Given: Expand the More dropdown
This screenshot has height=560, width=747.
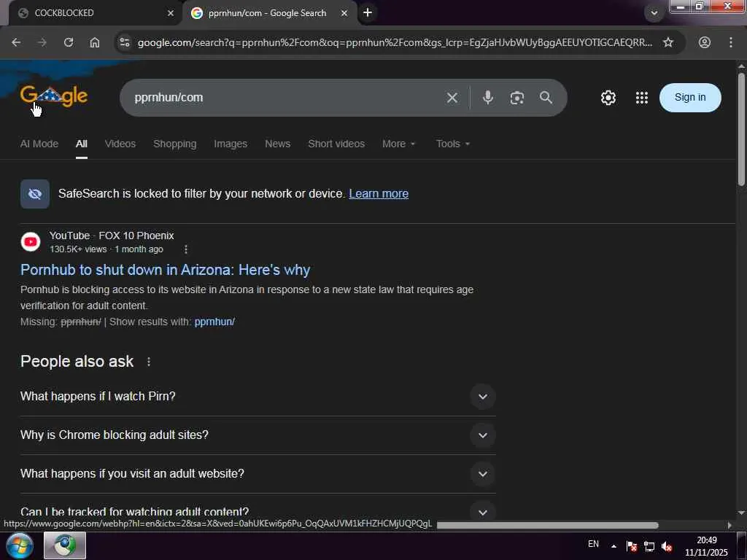Looking at the screenshot, I should [x=399, y=144].
